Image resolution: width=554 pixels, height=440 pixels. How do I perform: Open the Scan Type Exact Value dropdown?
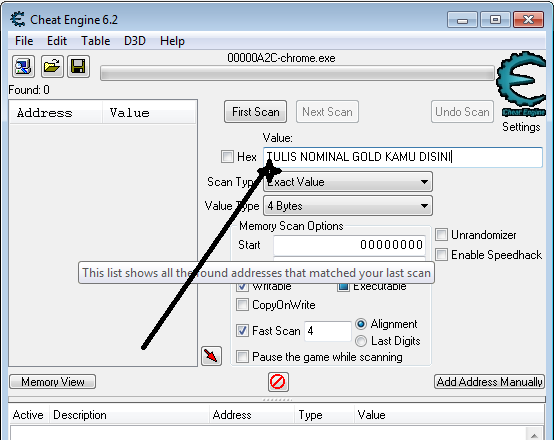(348, 182)
